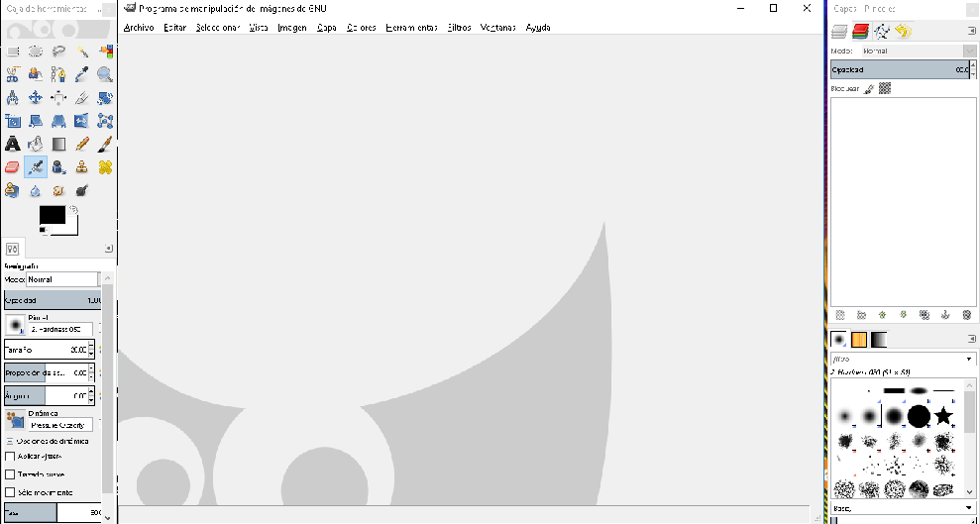980x524 pixels.
Task: Select the Text tool
Action: coord(13,144)
